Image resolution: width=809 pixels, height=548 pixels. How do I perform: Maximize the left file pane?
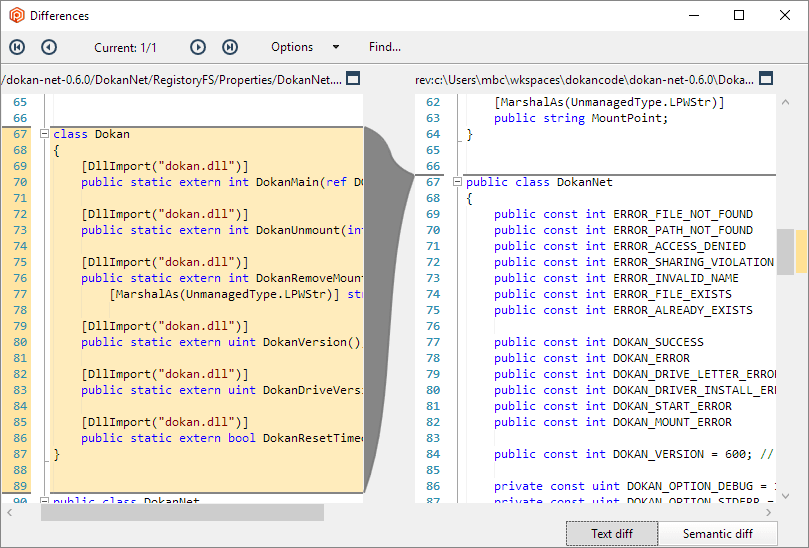[353, 79]
